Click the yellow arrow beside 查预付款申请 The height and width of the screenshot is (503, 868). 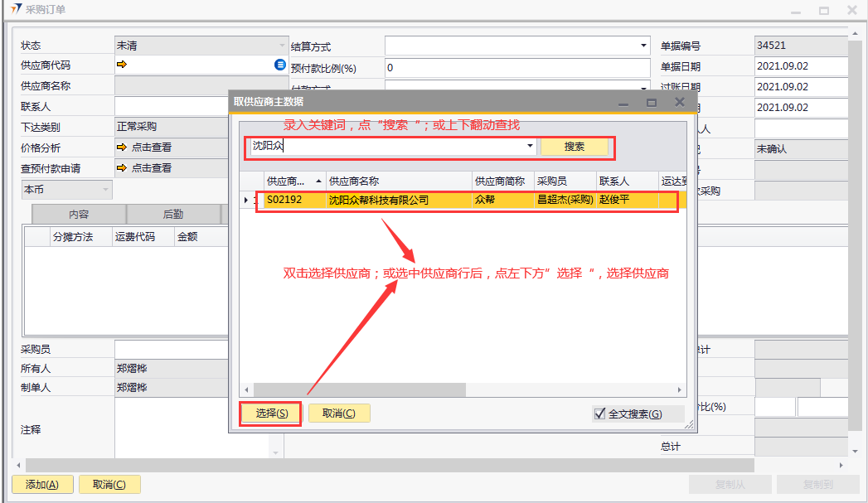[123, 168]
